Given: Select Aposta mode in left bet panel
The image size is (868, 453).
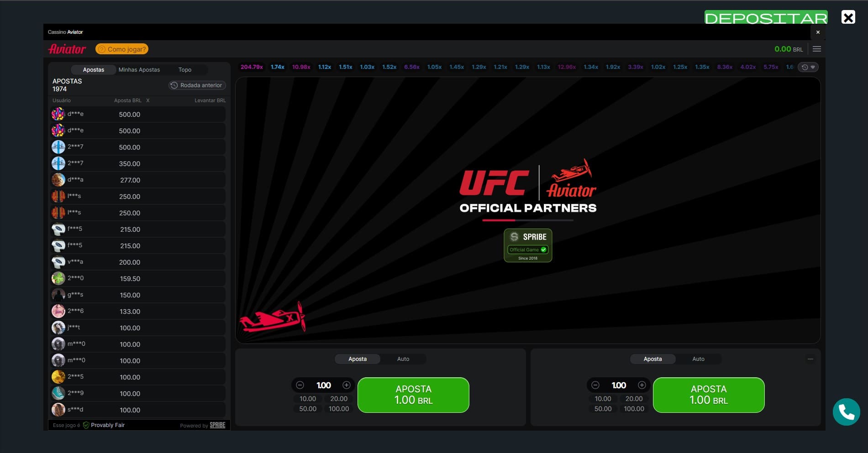Looking at the screenshot, I should tap(358, 359).
